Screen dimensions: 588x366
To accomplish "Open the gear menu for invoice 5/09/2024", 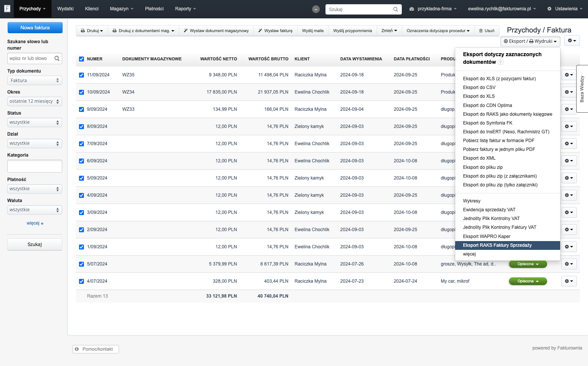I will pyautogui.click(x=569, y=178).
